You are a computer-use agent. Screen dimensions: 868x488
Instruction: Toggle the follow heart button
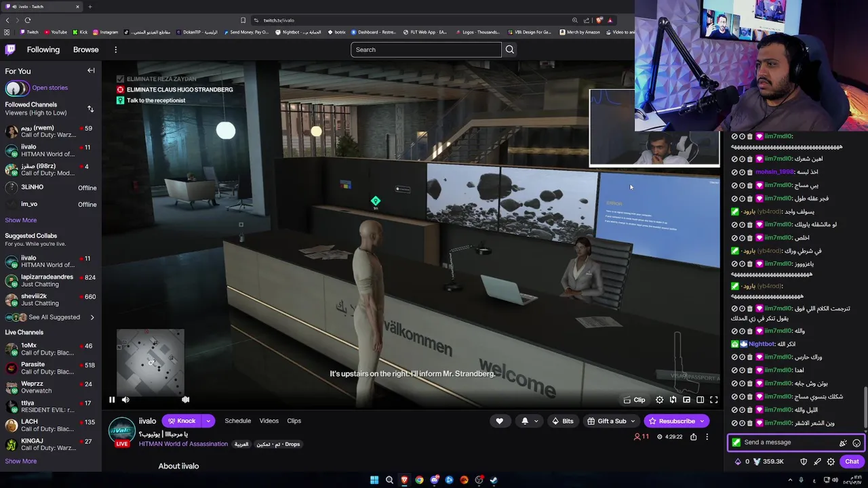[499, 421]
